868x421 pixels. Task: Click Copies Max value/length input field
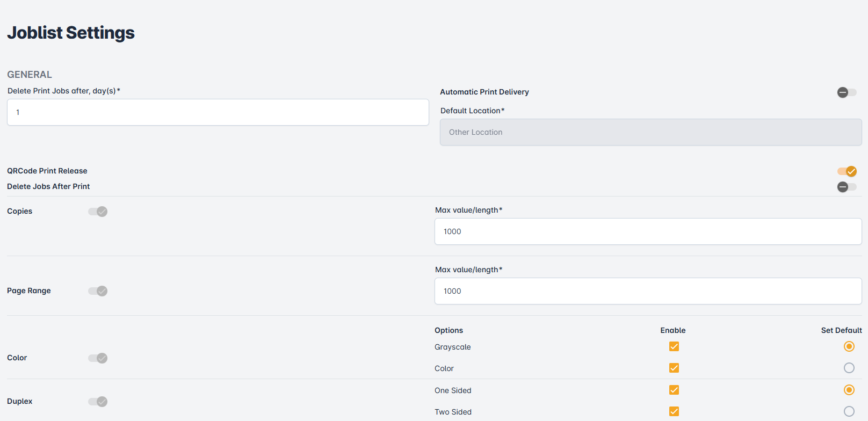[648, 231]
